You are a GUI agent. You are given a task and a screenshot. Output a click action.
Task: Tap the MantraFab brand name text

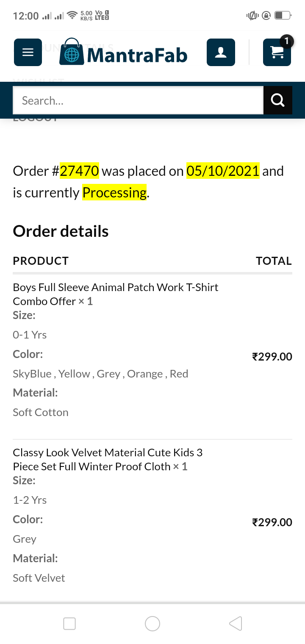(x=137, y=55)
